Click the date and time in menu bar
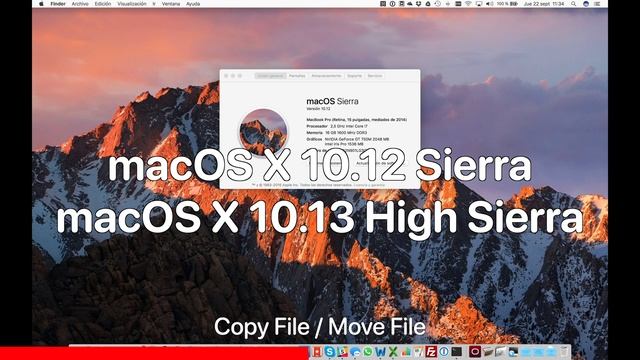 (x=545, y=4)
